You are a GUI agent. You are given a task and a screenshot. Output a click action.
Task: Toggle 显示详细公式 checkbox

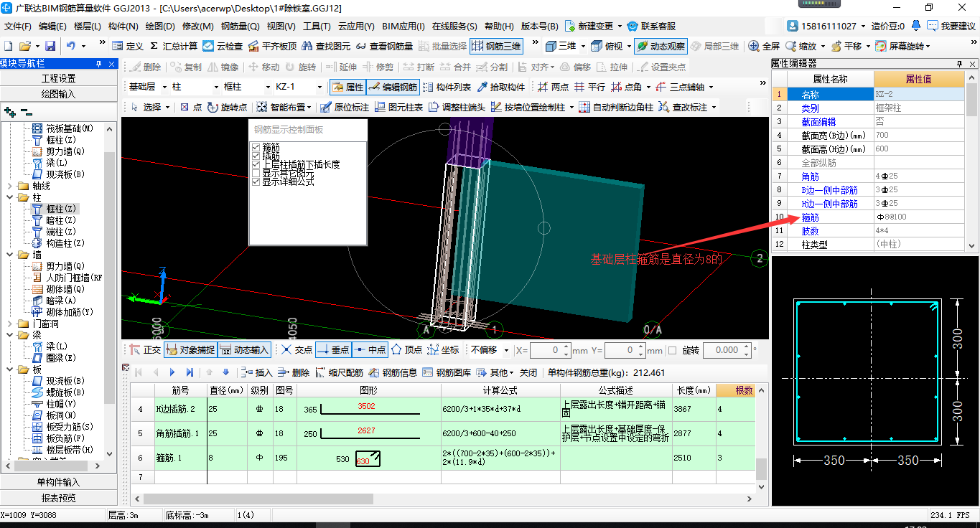pyautogui.click(x=256, y=181)
